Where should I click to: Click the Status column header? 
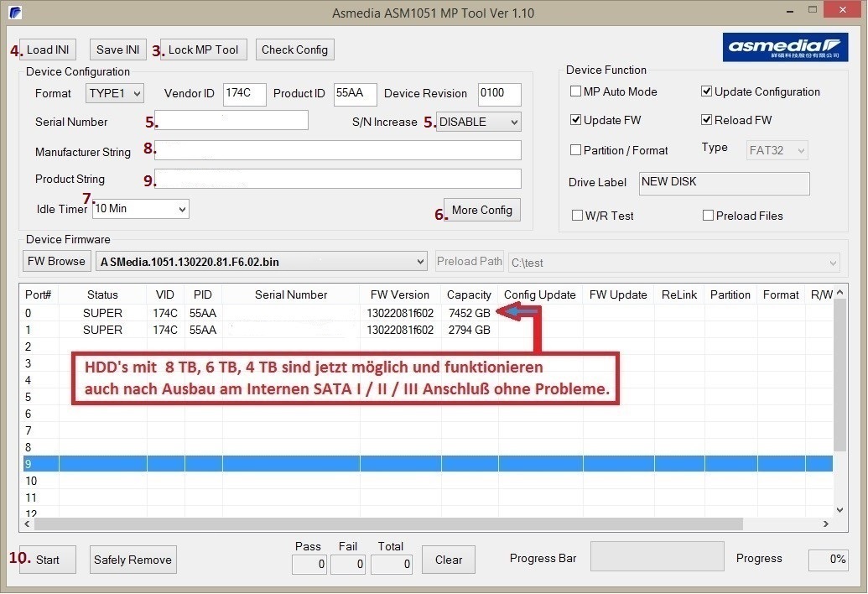pos(103,294)
